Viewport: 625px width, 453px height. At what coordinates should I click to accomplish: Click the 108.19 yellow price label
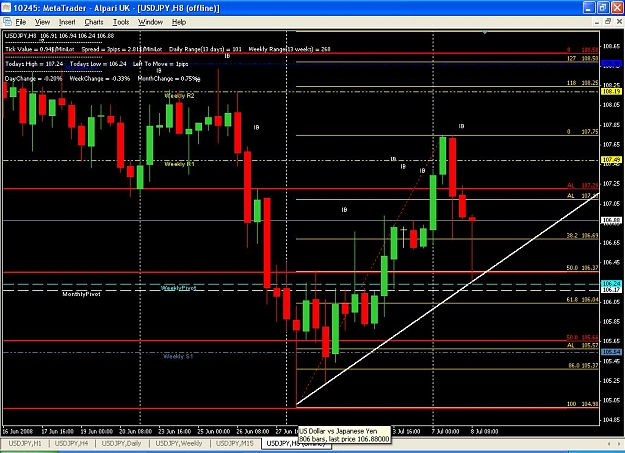coord(611,91)
